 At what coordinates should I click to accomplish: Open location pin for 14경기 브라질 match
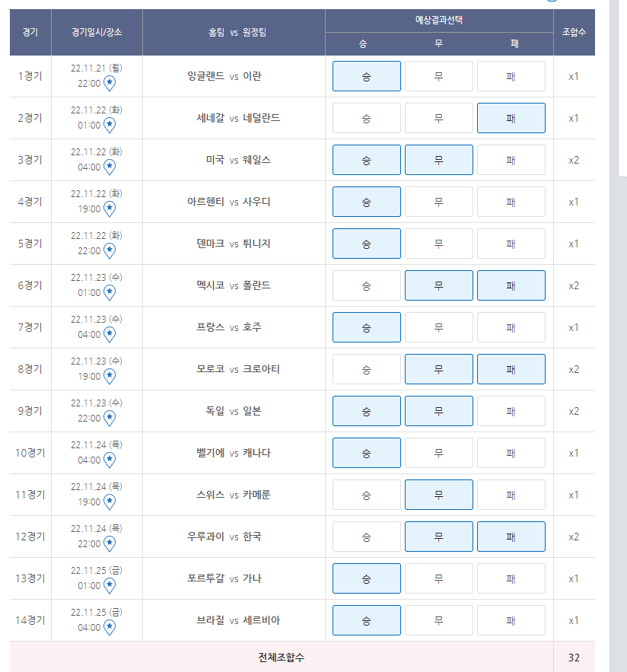pos(110,627)
